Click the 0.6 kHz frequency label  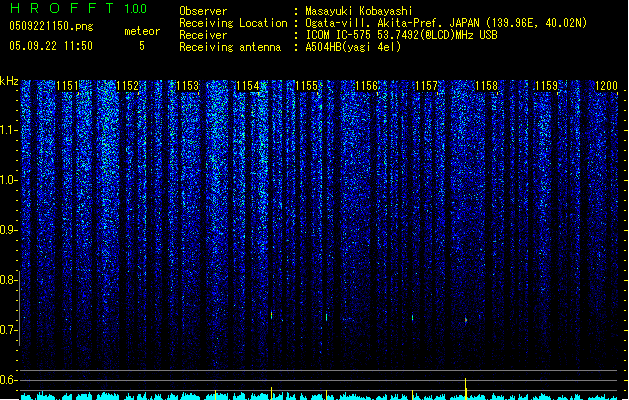(8, 380)
